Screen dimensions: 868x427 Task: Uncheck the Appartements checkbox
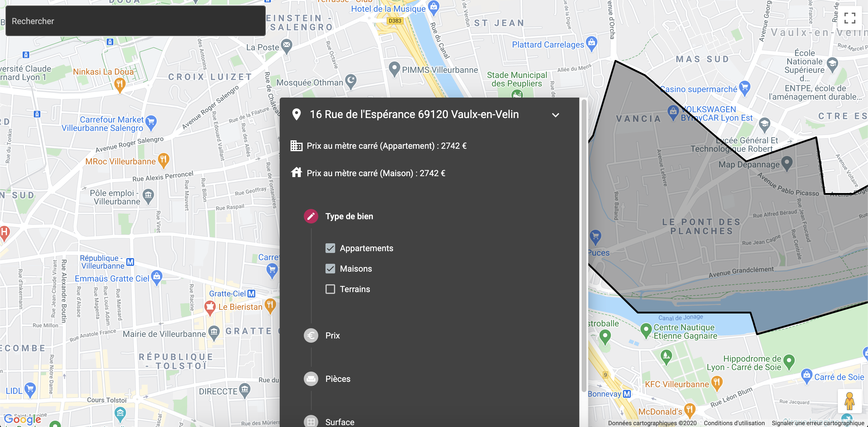coord(330,248)
